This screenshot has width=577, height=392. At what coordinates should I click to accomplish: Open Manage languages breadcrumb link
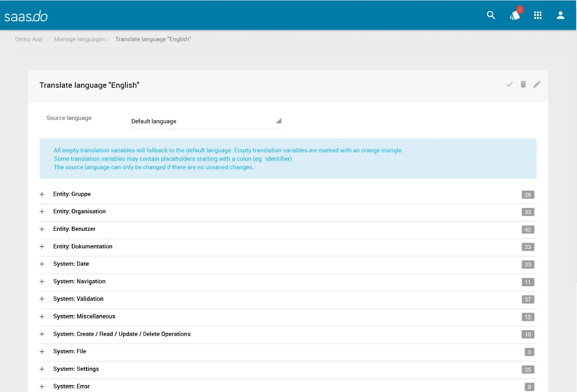coord(79,39)
